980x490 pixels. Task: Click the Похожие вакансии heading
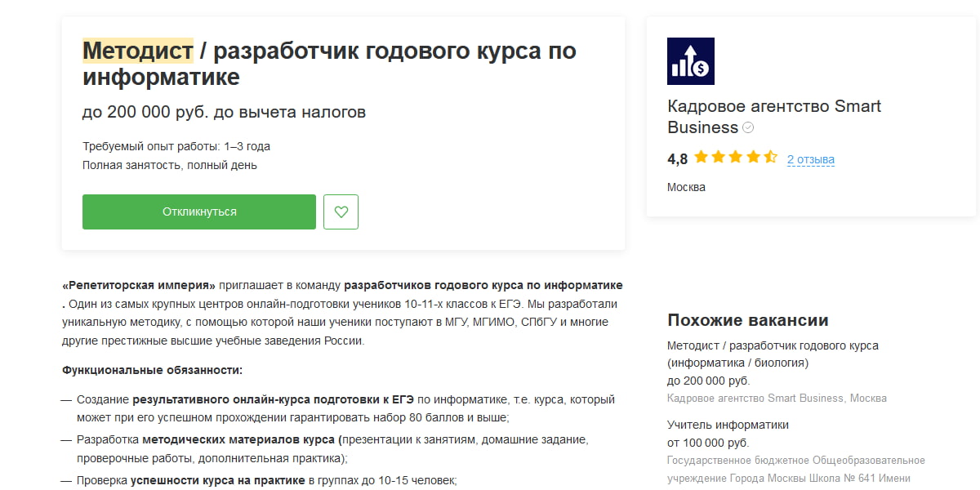tap(747, 319)
